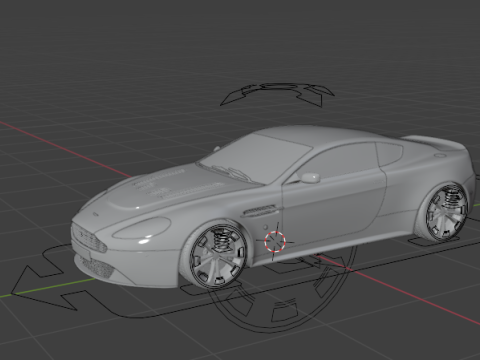Click the front grille of the car
This screenshot has height=360, width=480.
point(89,238)
